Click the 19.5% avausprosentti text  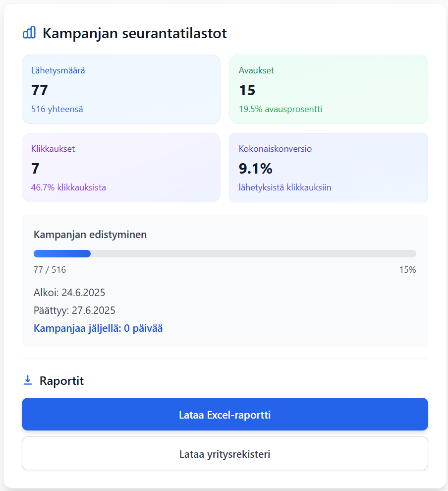coord(280,109)
